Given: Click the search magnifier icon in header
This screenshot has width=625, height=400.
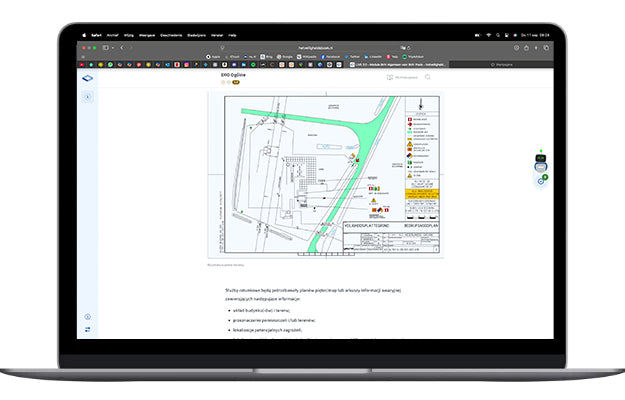Looking at the screenshot, I should [428, 77].
